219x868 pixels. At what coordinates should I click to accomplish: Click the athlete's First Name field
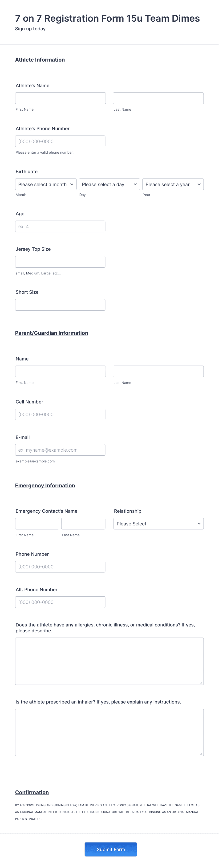60,98
